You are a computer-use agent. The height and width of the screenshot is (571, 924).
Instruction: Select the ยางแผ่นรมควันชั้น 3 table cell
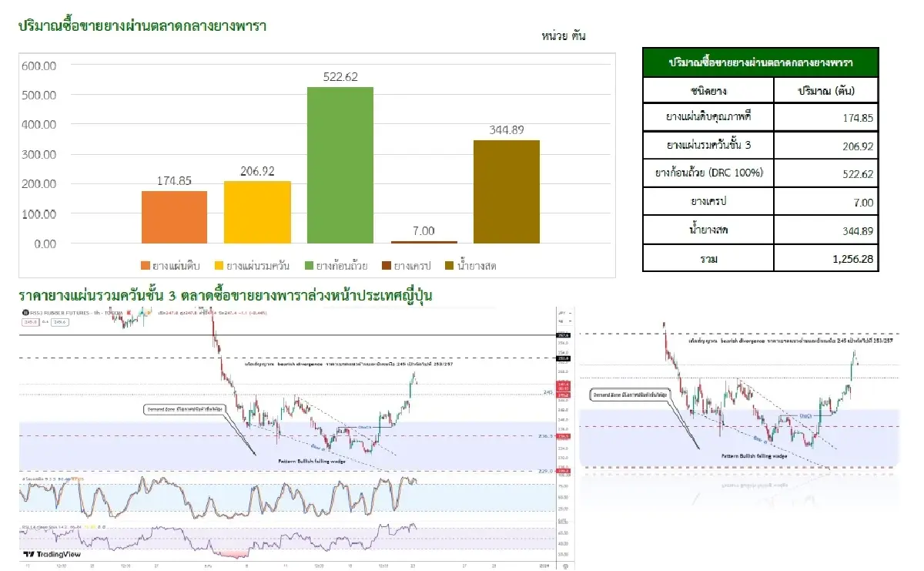708,146
